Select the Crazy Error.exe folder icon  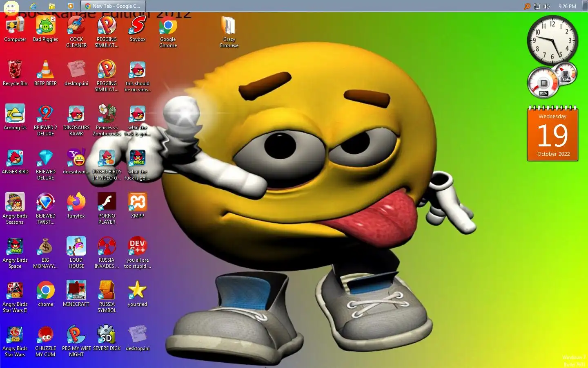coord(229,32)
